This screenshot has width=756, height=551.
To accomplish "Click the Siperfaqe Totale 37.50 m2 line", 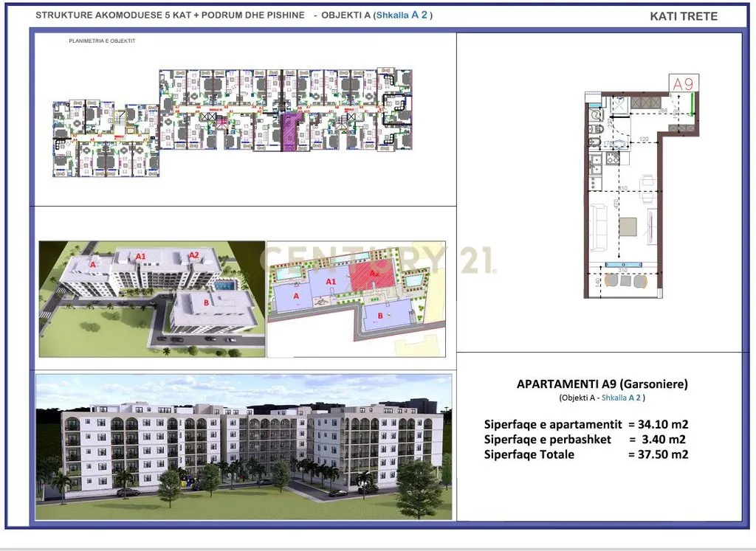I will [585, 454].
